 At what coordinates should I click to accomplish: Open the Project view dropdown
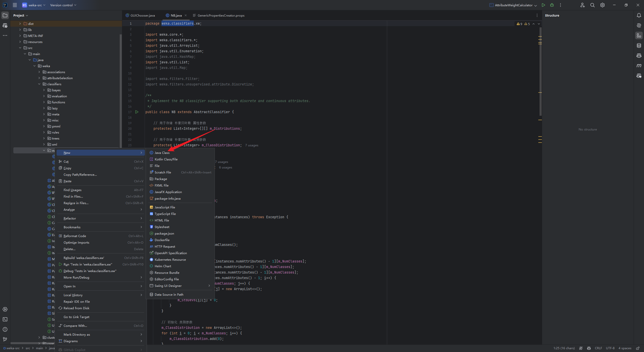click(x=21, y=15)
